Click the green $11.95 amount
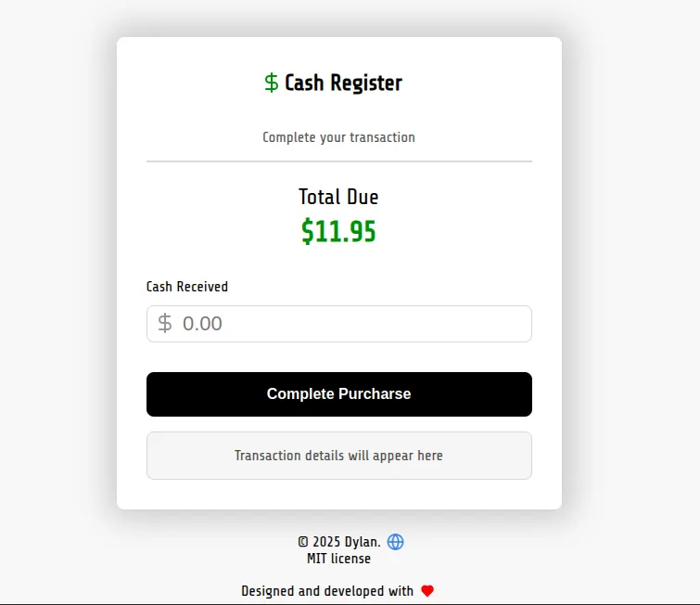The image size is (700, 605). coord(338,231)
